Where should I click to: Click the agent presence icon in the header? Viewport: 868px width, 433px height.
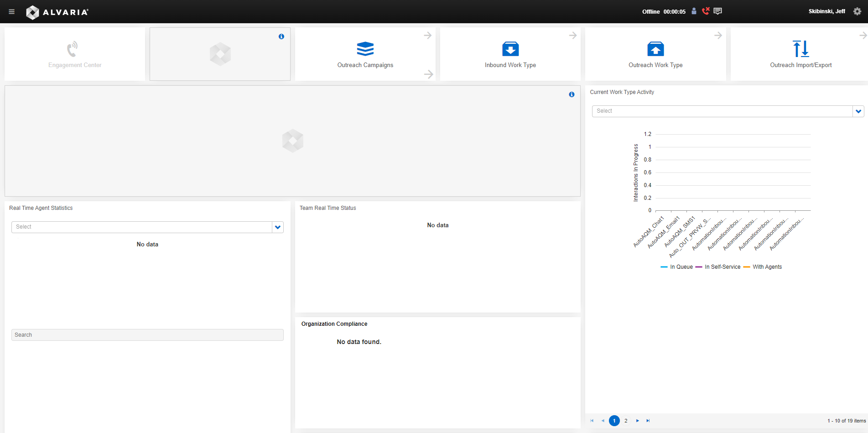click(x=694, y=11)
